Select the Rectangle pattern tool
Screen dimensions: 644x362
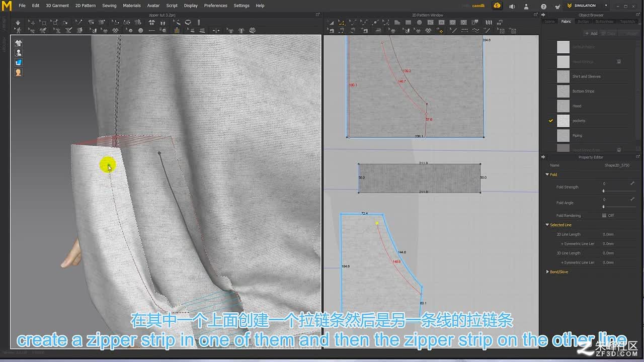408,23
